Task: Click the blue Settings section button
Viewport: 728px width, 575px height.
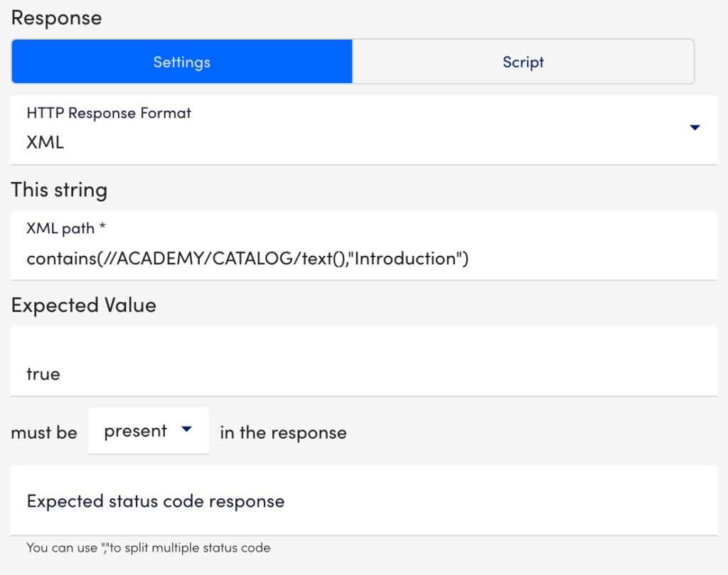Action: [x=181, y=62]
